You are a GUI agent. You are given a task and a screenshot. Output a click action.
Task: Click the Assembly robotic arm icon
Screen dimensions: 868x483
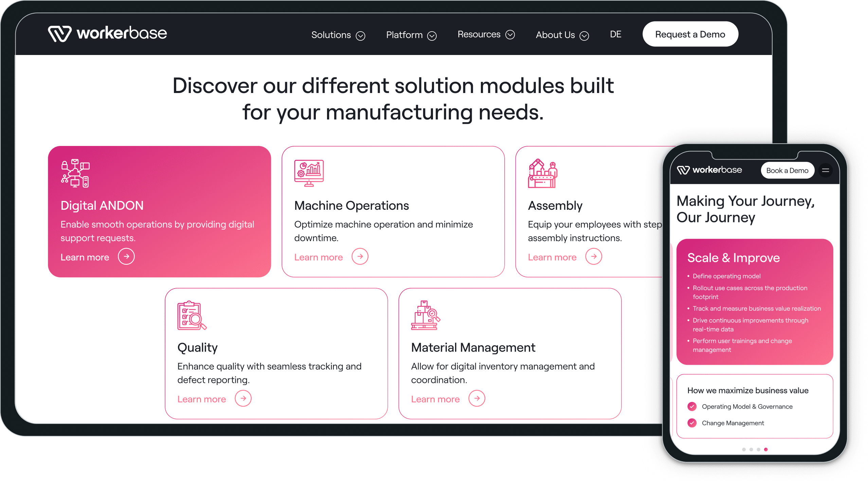pos(542,173)
